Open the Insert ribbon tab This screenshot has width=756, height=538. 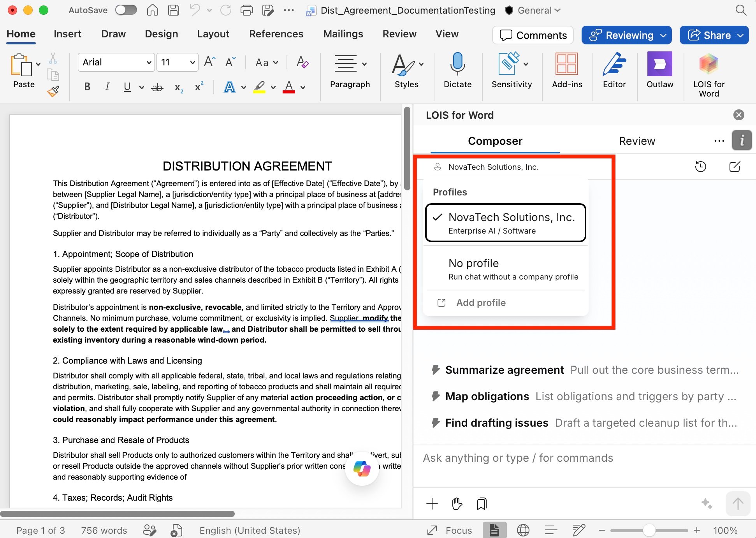(x=68, y=34)
